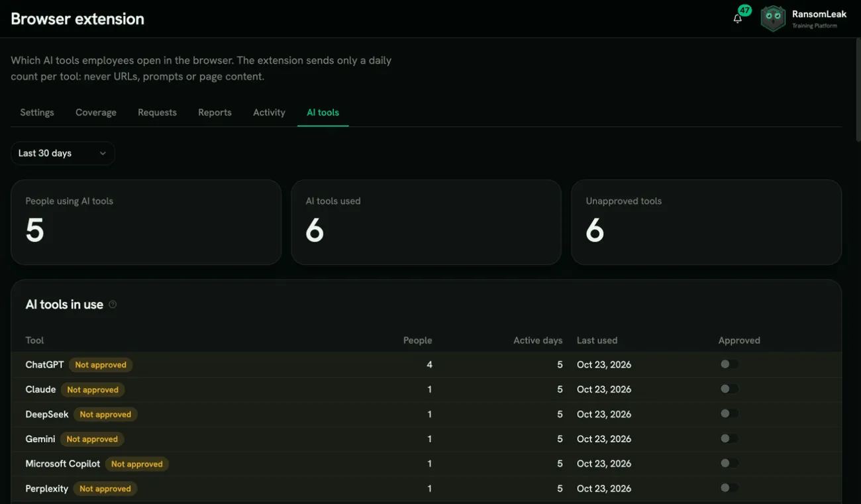This screenshot has height=504, width=861.
Task: Click the Not approved badge for ChatGPT
Action: coord(101,365)
